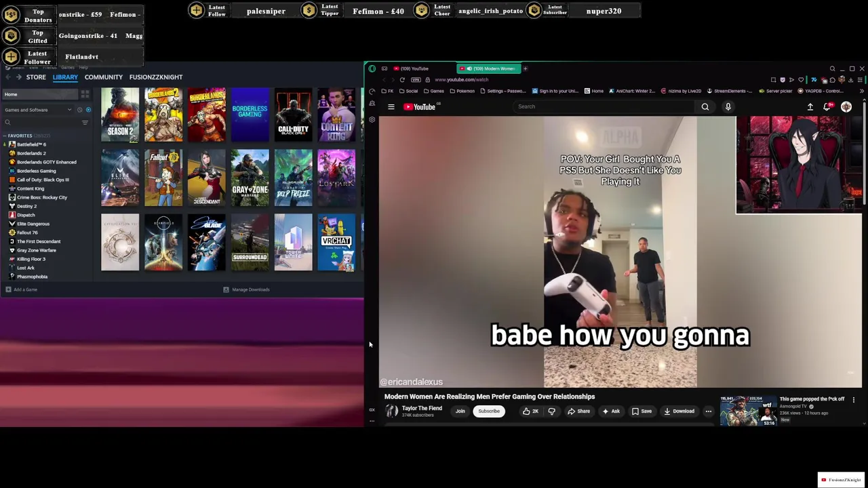Click the YouTube logo home link
This screenshot has height=488, width=868.
click(x=420, y=106)
